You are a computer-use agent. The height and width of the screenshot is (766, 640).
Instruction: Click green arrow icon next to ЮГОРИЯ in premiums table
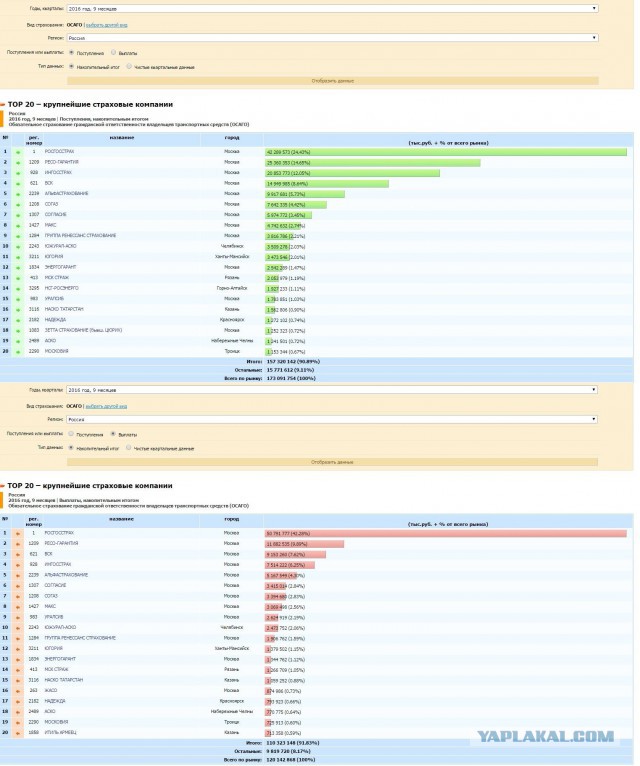[18, 257]
